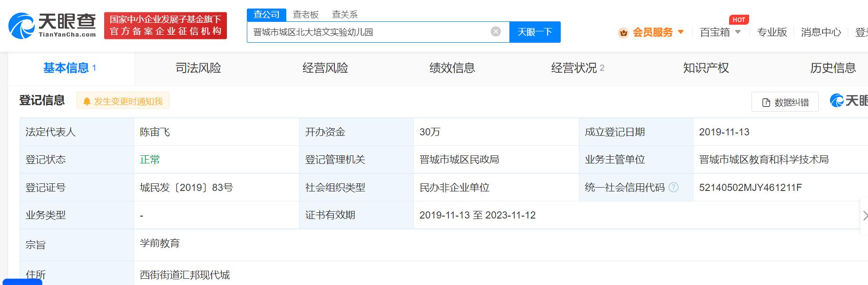Click the 数据纠错 document icon

pos(766,103)
